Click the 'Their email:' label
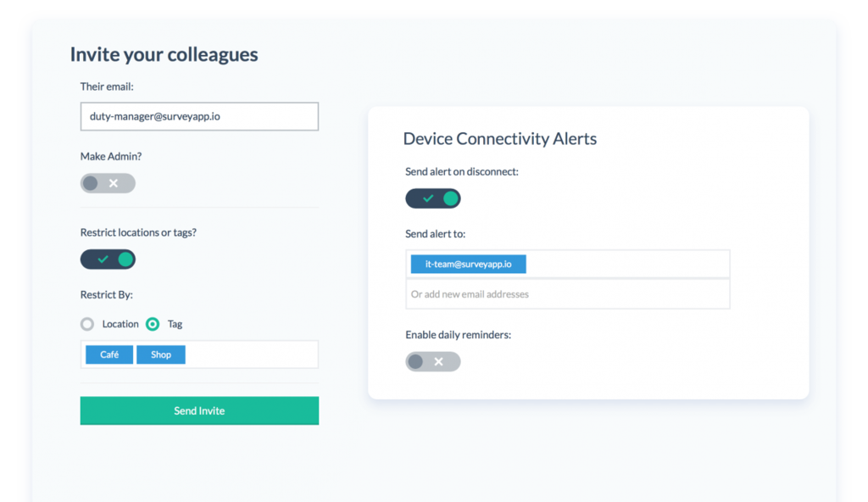The image size is (868, 502). (x=107, y=86)
